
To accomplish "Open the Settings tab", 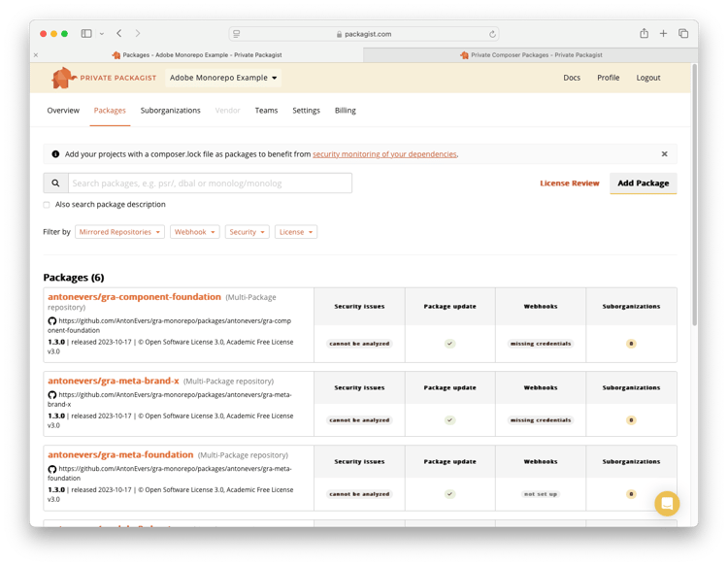I will pyautogui.click(x=306, y=111).
